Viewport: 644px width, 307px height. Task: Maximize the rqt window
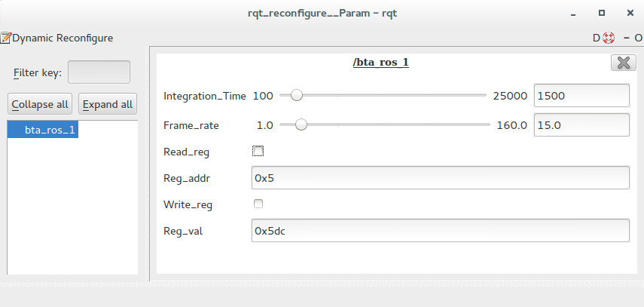click(602, 13)
